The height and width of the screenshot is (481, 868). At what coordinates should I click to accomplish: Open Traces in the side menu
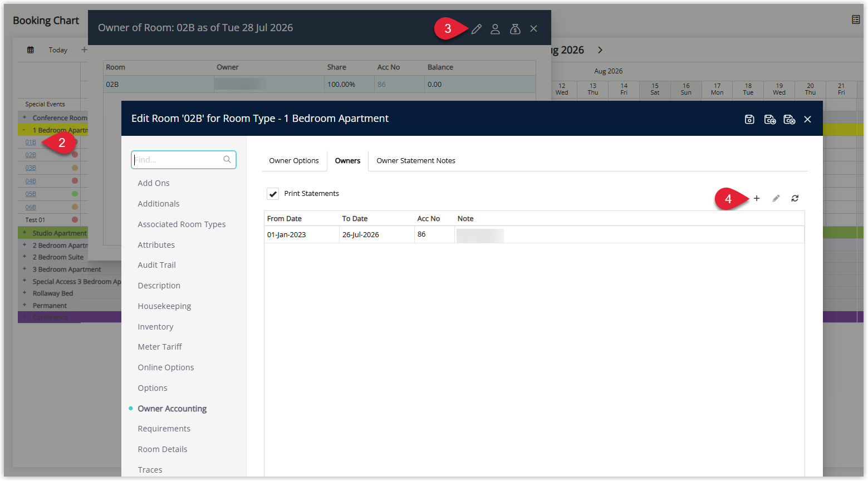(x=150, y=470)
